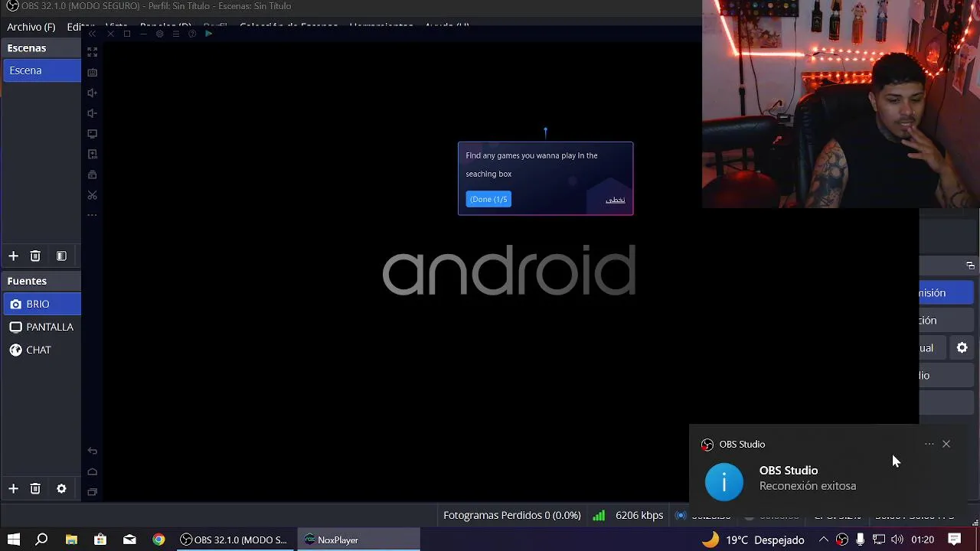Click microphone icon in system tray

(861, 540)
